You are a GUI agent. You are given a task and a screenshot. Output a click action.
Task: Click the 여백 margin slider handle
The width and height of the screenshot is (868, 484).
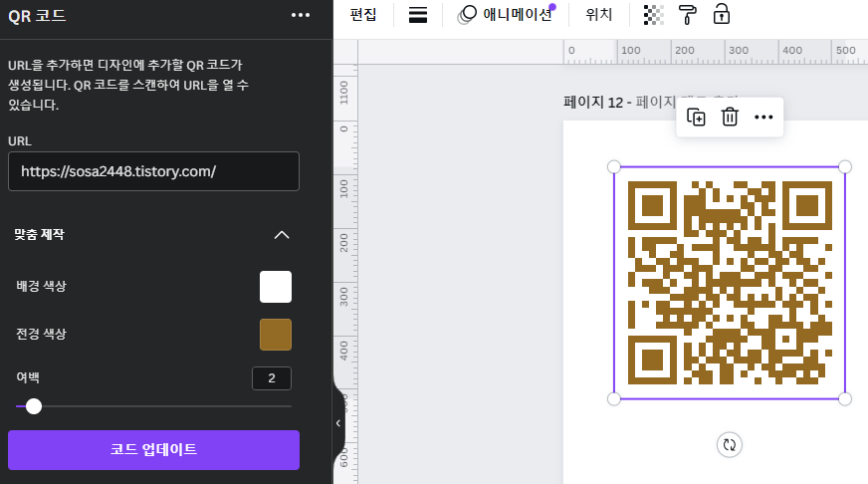point(34,406)
